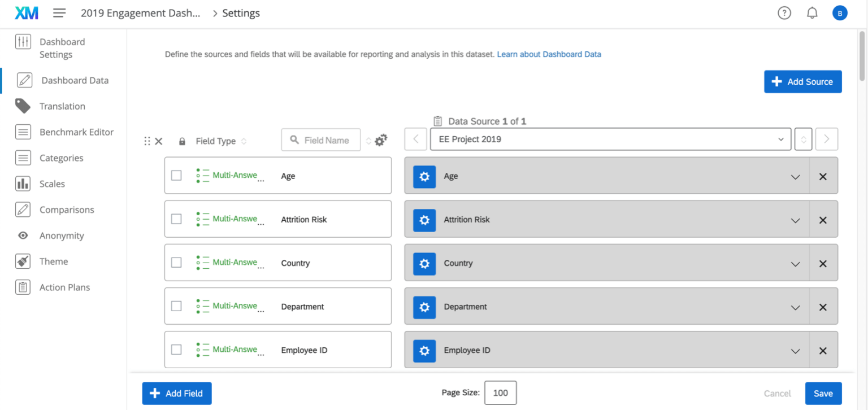Click the lock icon in the field header

(182, 141)
